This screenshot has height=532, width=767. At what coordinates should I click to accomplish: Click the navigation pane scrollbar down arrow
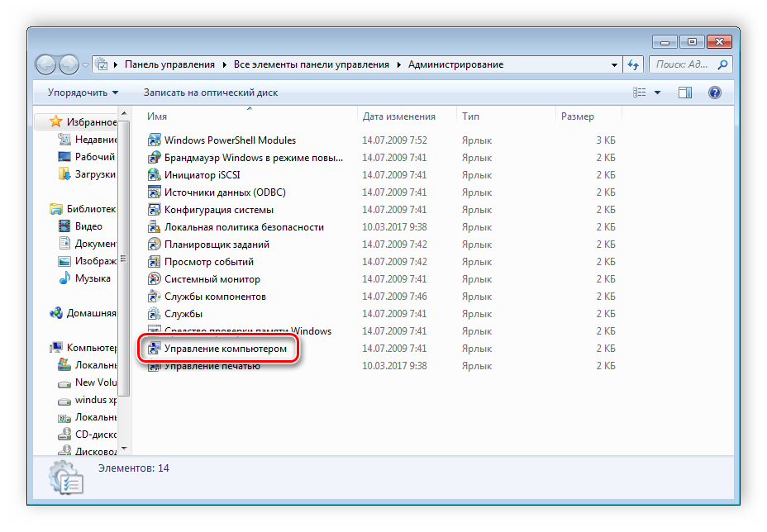tap(124, 449)
